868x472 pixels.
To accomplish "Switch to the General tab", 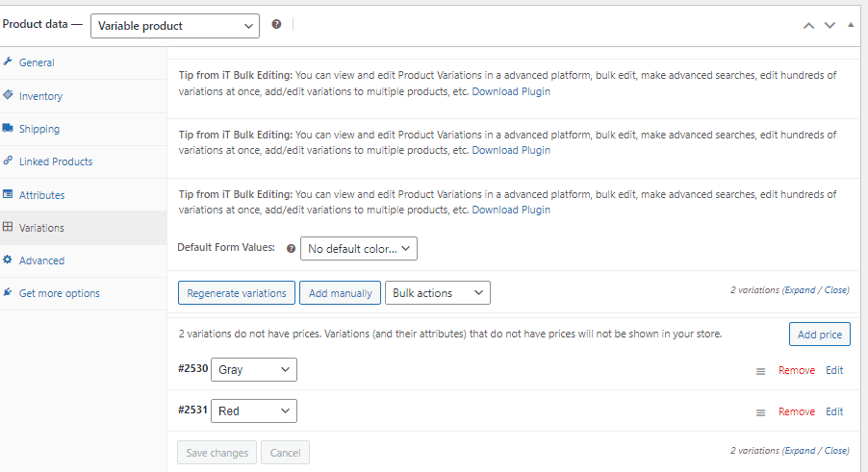I will point(37,62).
